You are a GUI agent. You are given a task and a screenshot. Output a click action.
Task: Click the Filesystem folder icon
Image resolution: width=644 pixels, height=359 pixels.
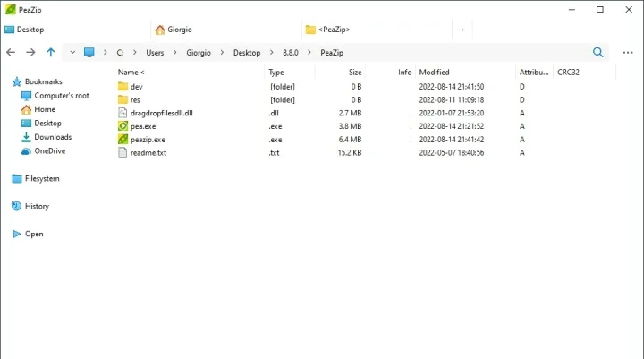coord(17,178)
